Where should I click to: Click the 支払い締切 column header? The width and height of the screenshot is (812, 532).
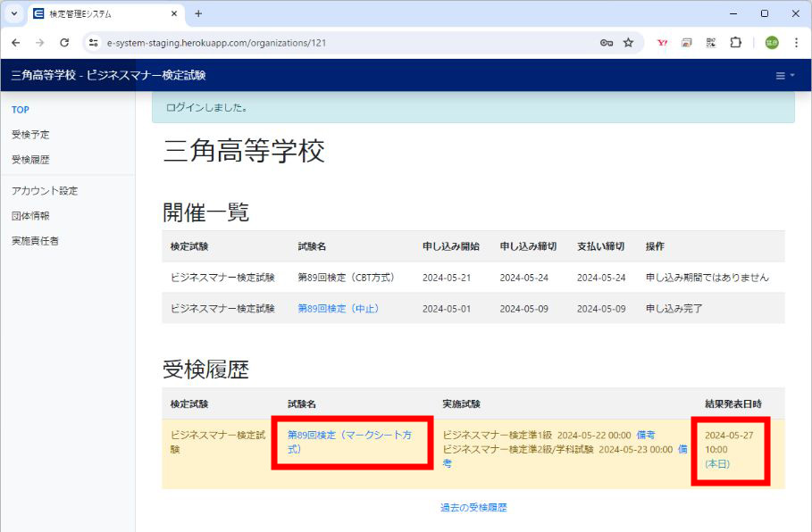pyautogui.click(x=600, y=246)
